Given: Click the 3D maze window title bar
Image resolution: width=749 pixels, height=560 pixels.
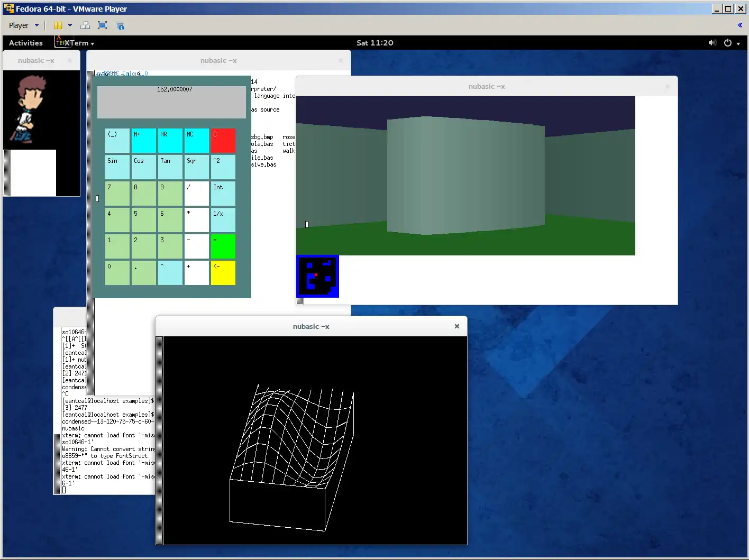Looking at the screenshot, I should (x=487, y=86).
